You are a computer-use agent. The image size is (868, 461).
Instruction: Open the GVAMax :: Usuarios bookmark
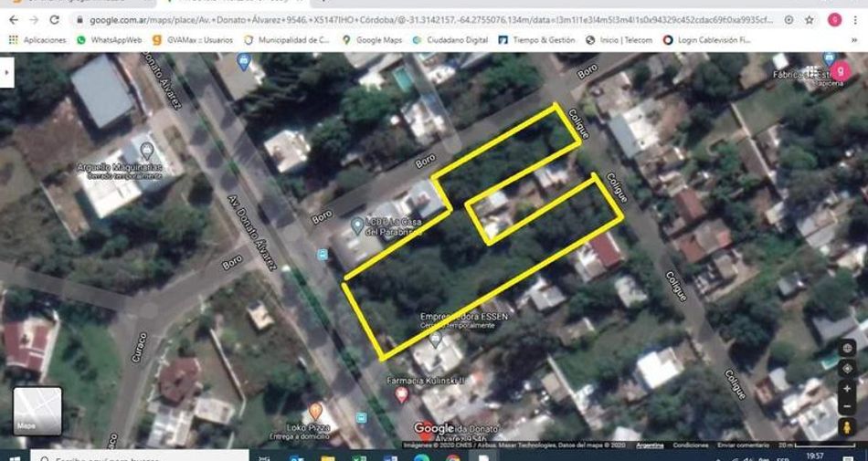pyautogui.click(x=193, y=40)
